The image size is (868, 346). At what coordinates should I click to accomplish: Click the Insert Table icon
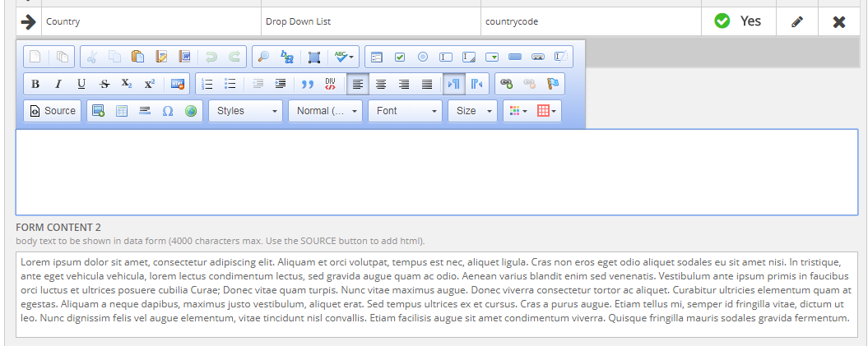[x=122, y=111]
